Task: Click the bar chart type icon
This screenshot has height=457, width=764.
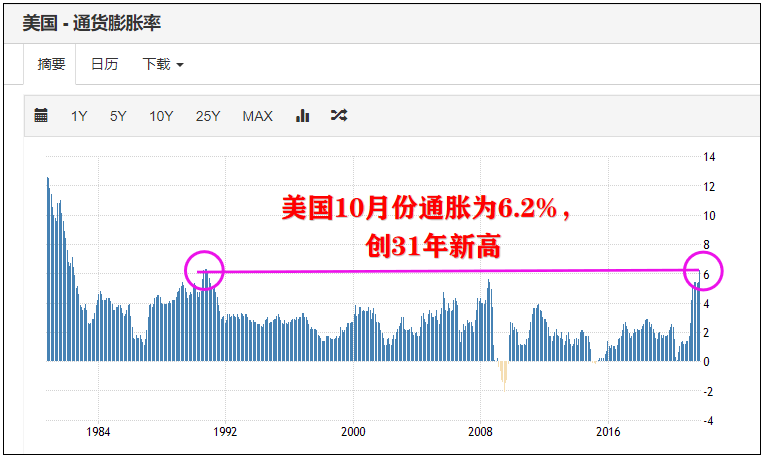Action: click(302, 116)
